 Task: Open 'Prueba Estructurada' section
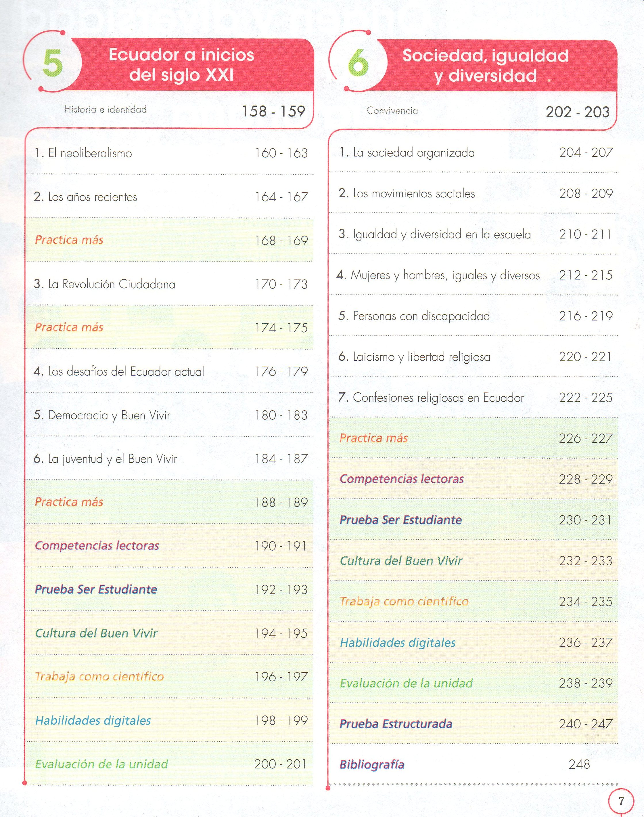tap(396, 724)
